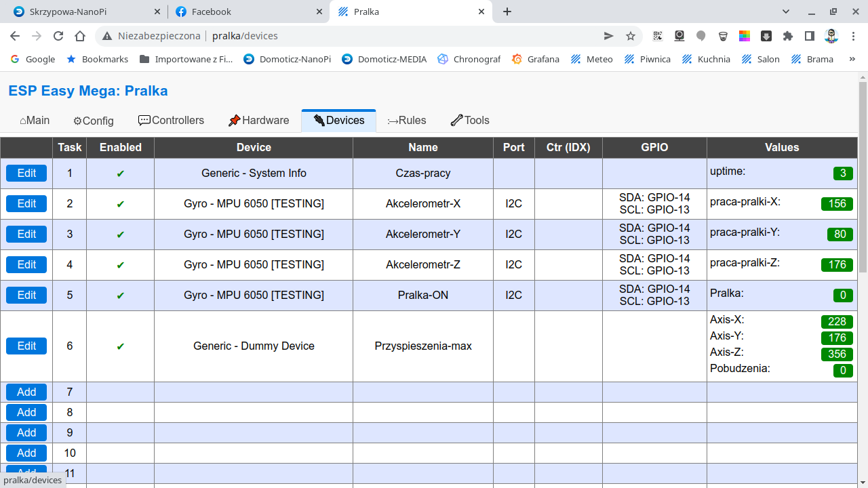Open Grafana bookmark
The height and width of the screenshot is (488, 868).
(536, 59)
